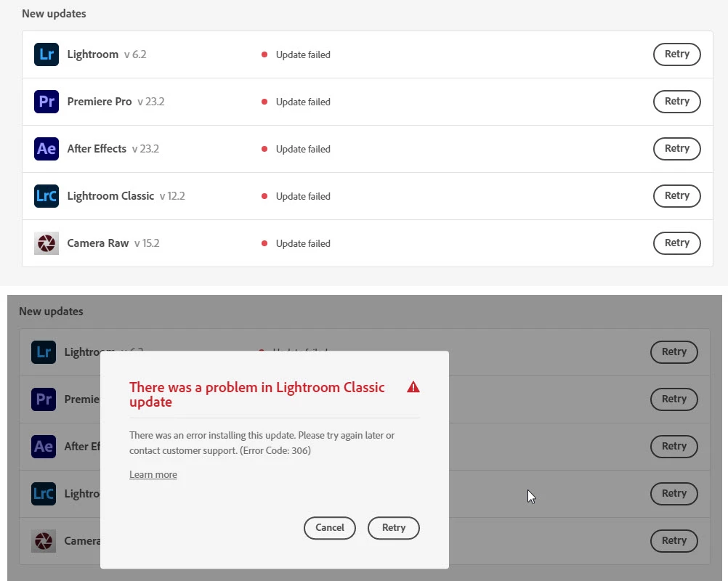Click Retry in the error dialog
The width and height of the screenshot is (728, 581).
(394, 528)
